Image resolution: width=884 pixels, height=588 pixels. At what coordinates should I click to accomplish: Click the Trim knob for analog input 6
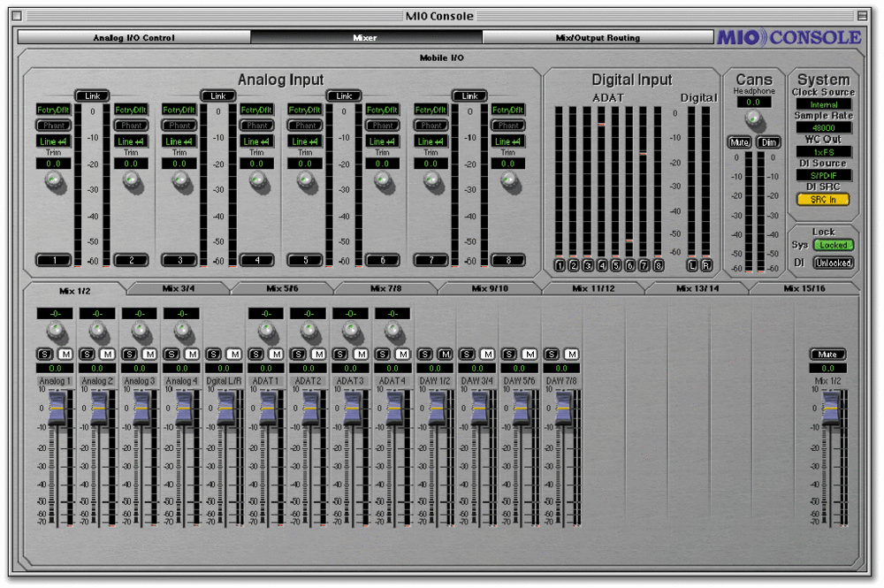coord(382,180)
